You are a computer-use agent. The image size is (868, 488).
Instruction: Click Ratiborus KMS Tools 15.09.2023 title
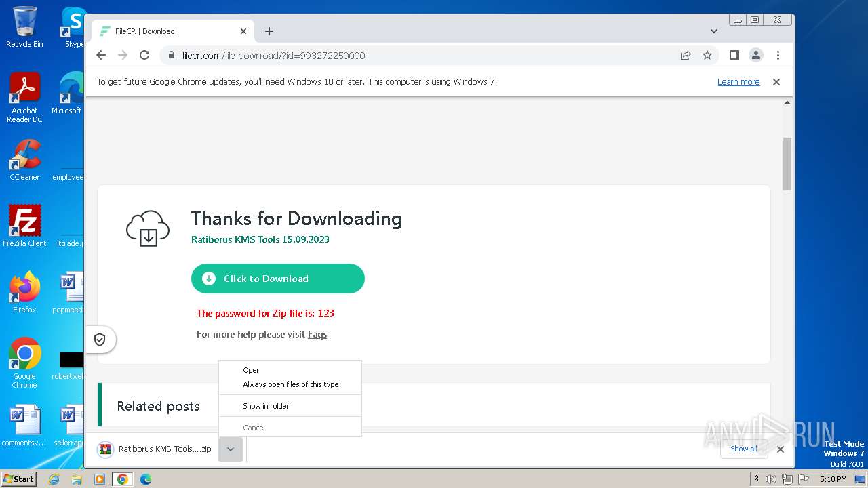coord(260,239)
